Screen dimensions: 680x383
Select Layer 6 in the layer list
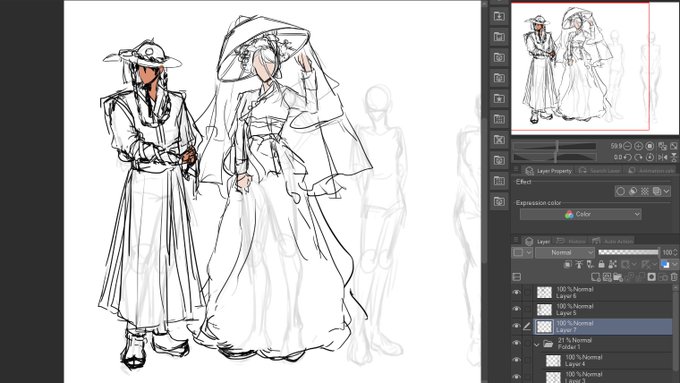pyautogui.click(x=603, y=292)
